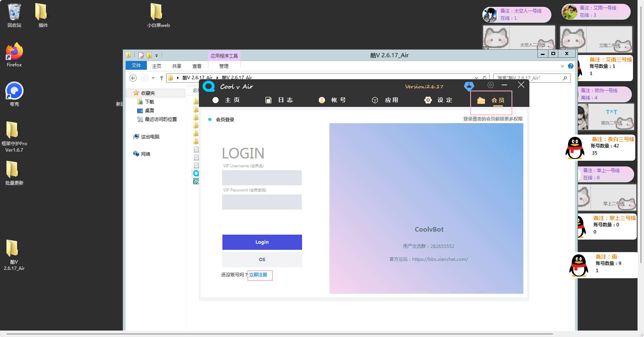Viewport: 644px width, 337px height.
Task: Click the VIP Password input field
Action: point(262,202)
